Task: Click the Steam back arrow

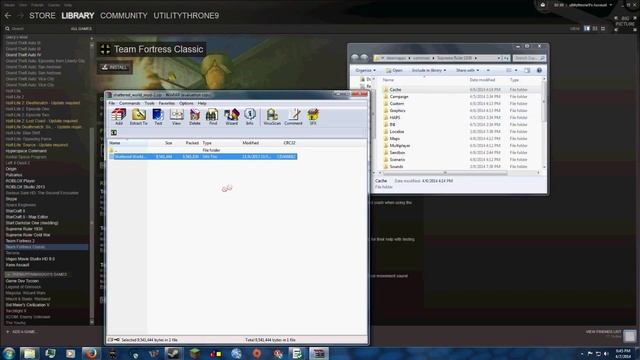Action: (8, 16)
